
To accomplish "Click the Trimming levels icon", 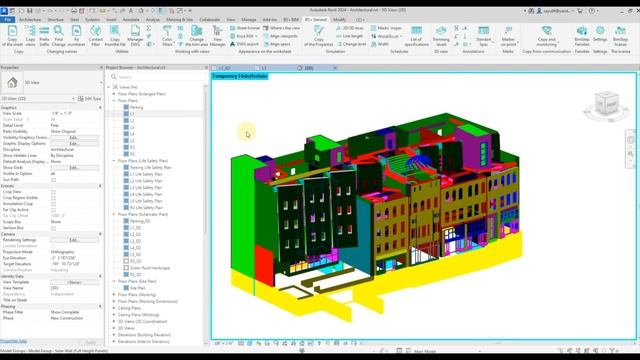I will click(441, 35).
